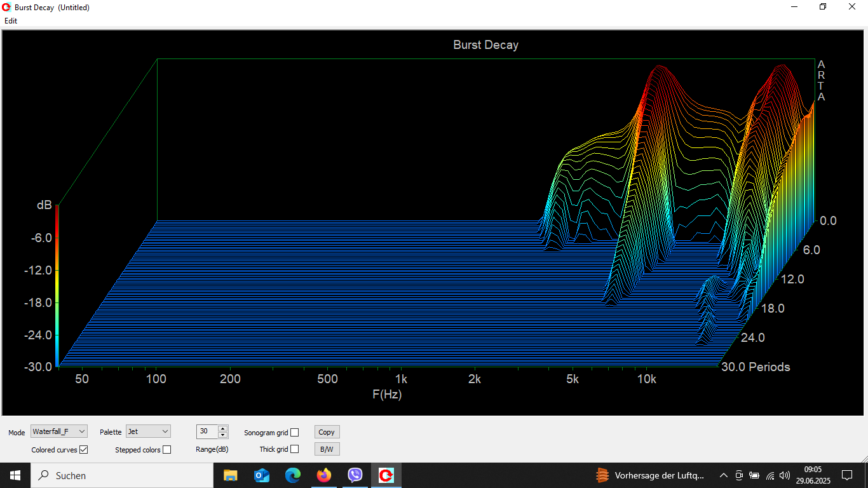Open the notification center icon
868x488 pixels.
tap(846, 475)
